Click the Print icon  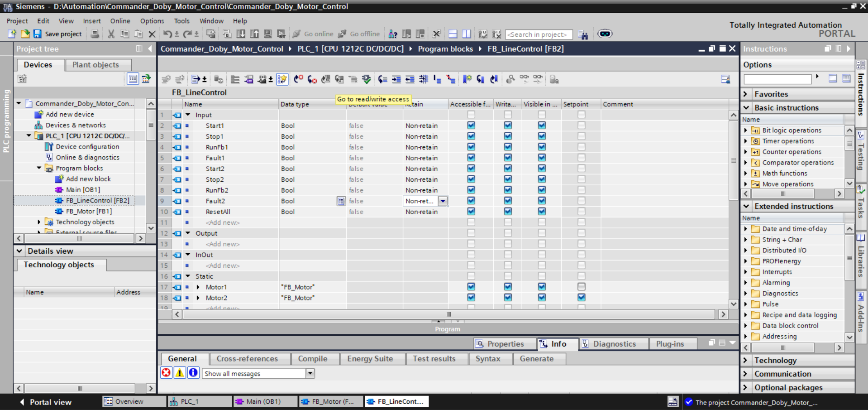pyautogui.click(x=95, y=34)
